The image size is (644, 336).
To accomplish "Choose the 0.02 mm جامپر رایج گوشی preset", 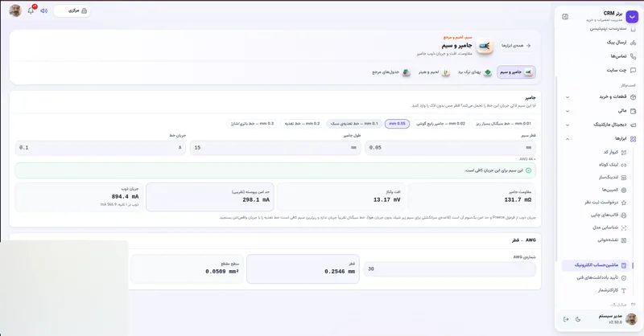I will pyautogui.click(x=440, y=124).
